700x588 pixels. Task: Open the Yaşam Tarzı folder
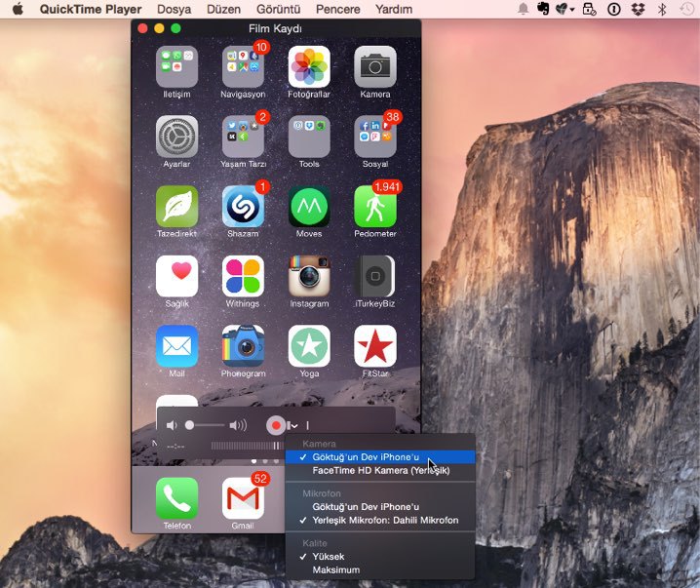coord(243,137)
